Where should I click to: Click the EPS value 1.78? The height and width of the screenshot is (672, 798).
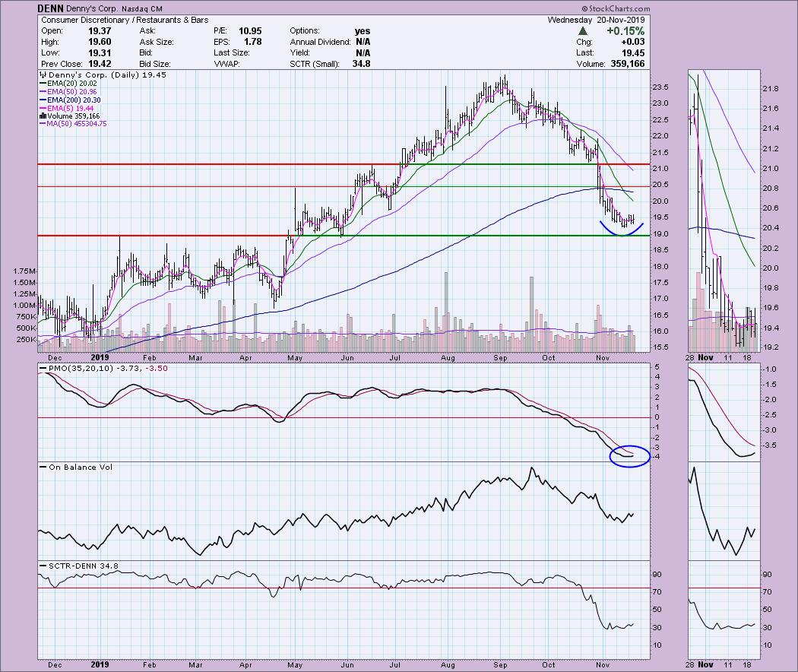[x=253, y=43]
